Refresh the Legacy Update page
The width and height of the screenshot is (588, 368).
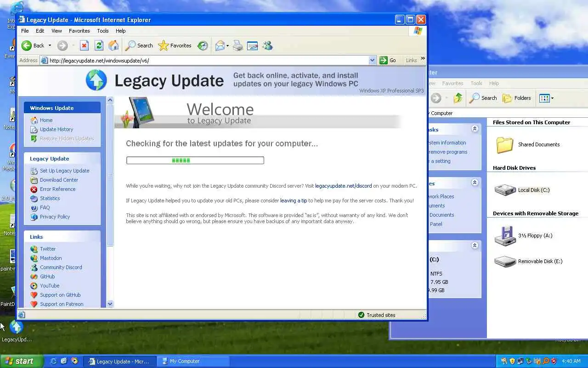pos(99,46)
